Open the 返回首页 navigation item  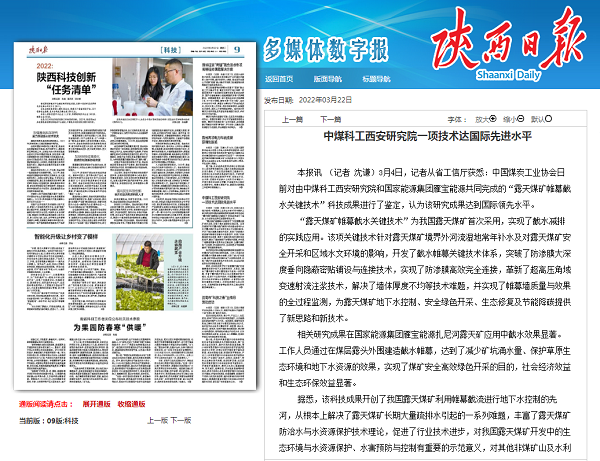coord(279,79)
